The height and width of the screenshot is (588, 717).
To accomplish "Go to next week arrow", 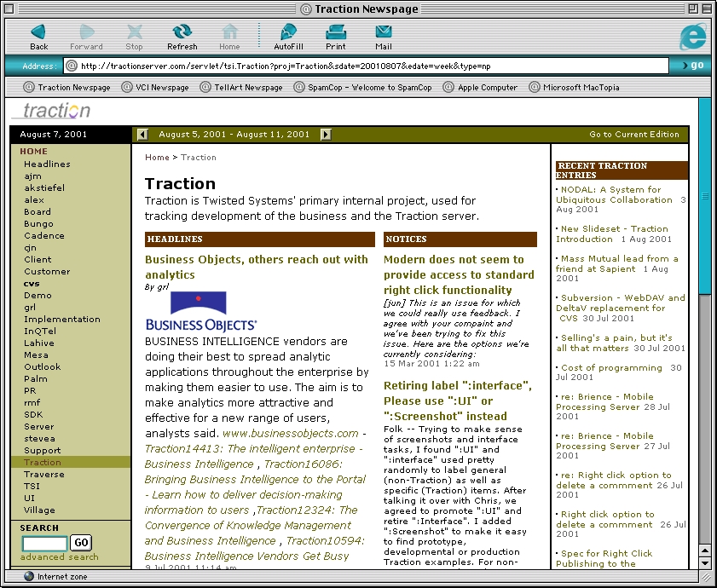I will (326, 135).
